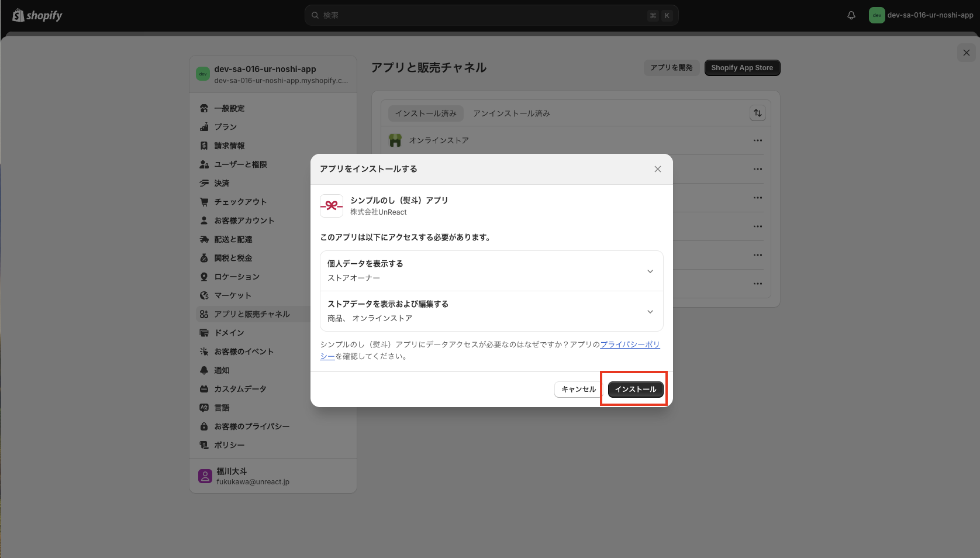Click the truck icon beside 配送と配達

[x=204, y=239]
